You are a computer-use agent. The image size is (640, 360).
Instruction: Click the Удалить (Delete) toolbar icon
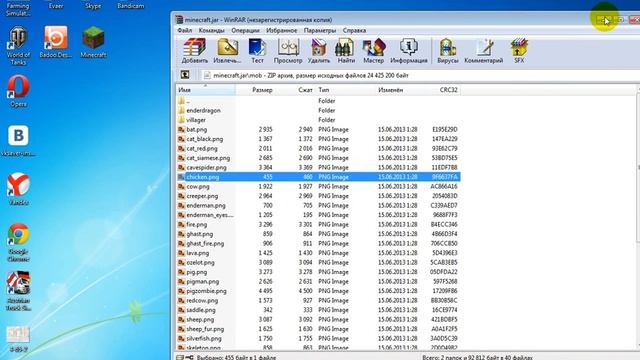tap(318, 51)
